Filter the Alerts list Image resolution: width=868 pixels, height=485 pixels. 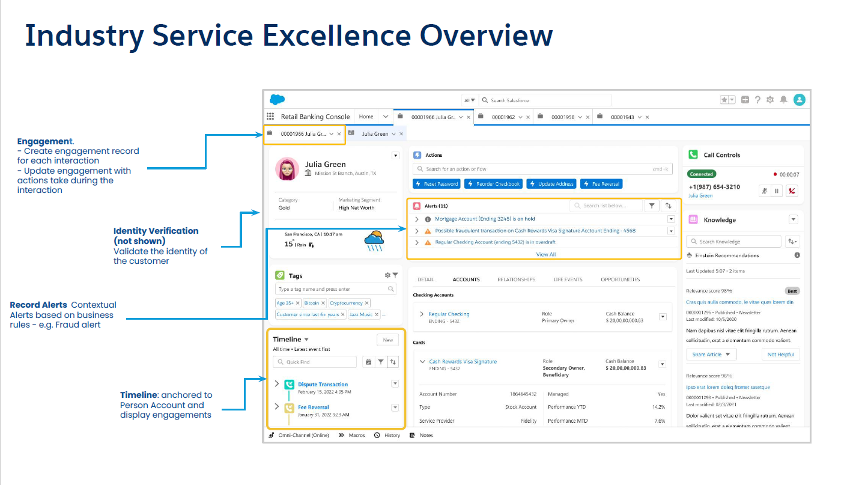click(x=652, y=206)
